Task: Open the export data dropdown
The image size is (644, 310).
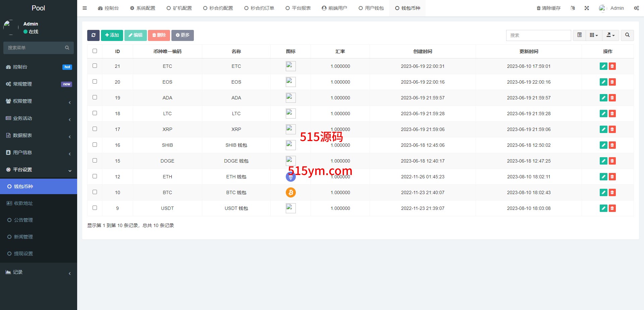Action: click(x=610, y=35)
